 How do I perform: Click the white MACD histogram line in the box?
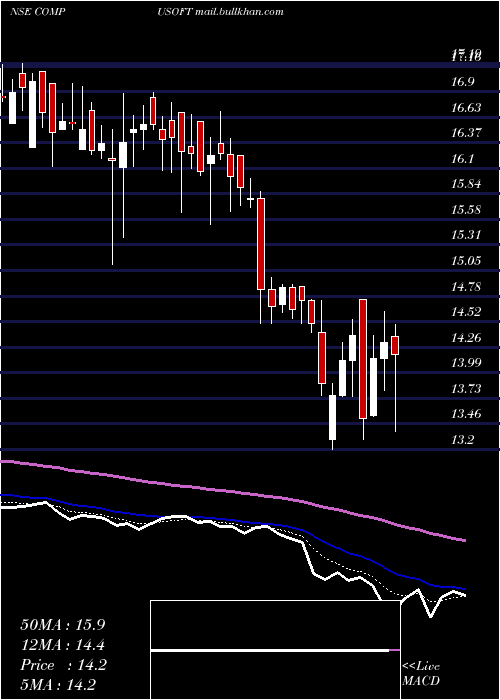[270, 650]
